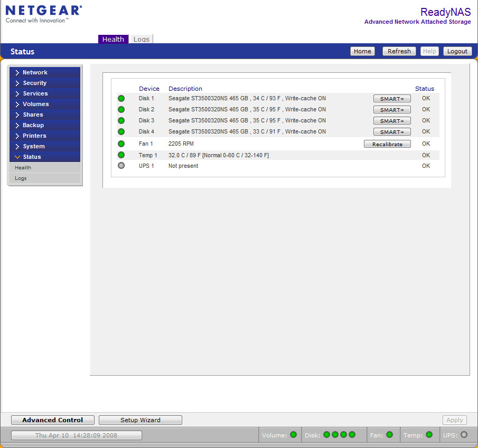Click the gray UPS indicator LED in status bar
This screenshot has height=448, width=478.
[464, 435]
